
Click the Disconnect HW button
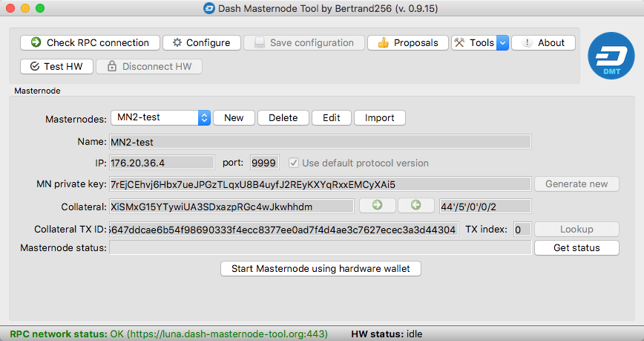149,67
